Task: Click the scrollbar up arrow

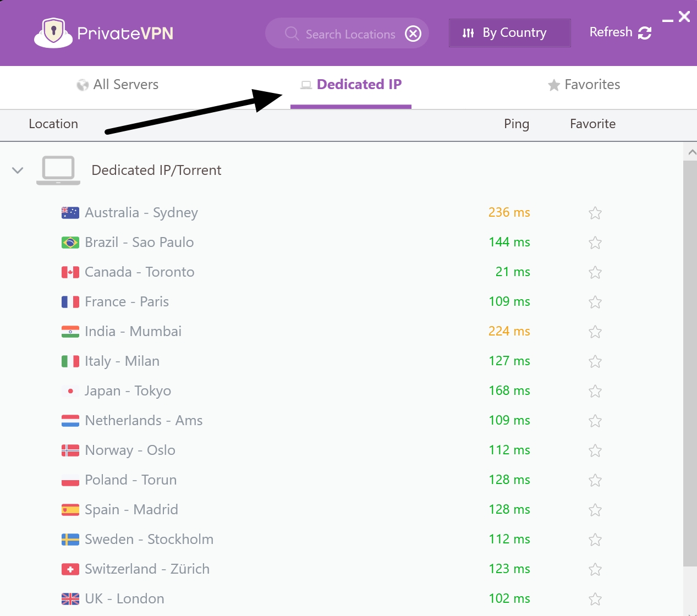Action: (x=691, y=152)
